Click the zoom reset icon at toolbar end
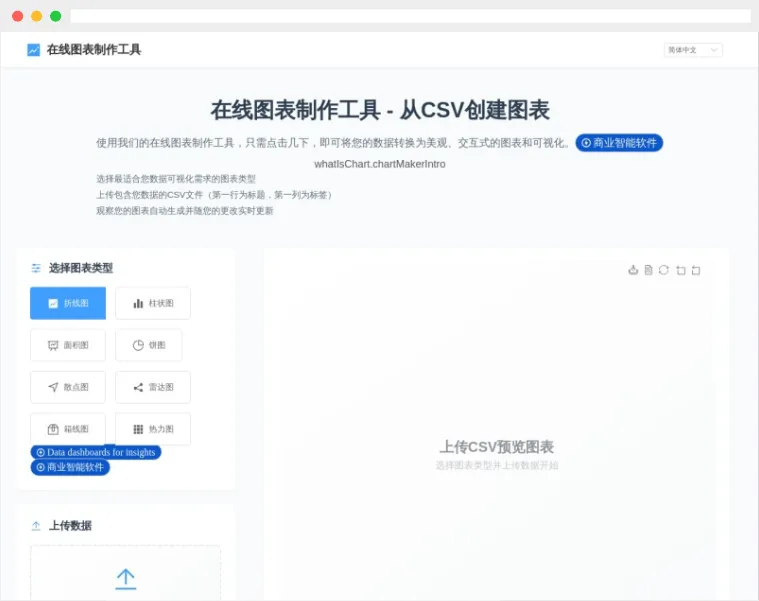Viewport: 759px width, 601px height. 696,270
